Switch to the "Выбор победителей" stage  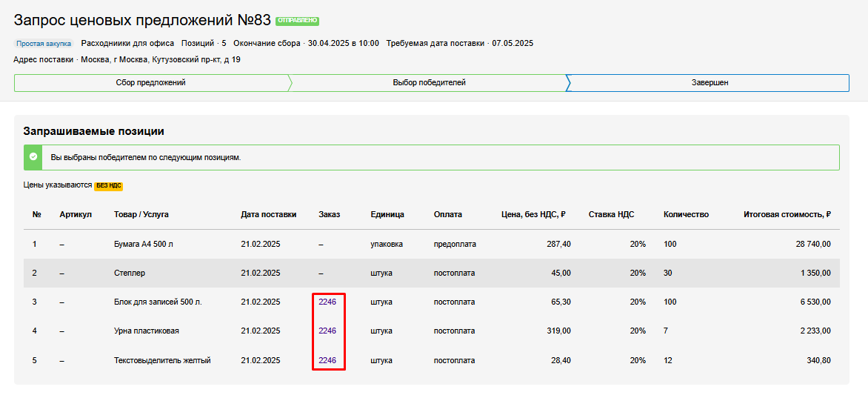[x=429, y=83]
